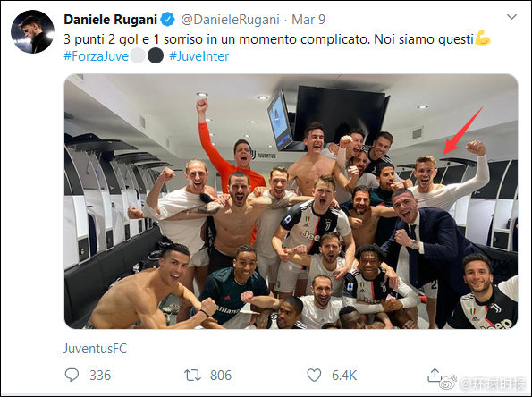Click the reply speech bubble icon

pyautogui.click(x=72, y=375)
